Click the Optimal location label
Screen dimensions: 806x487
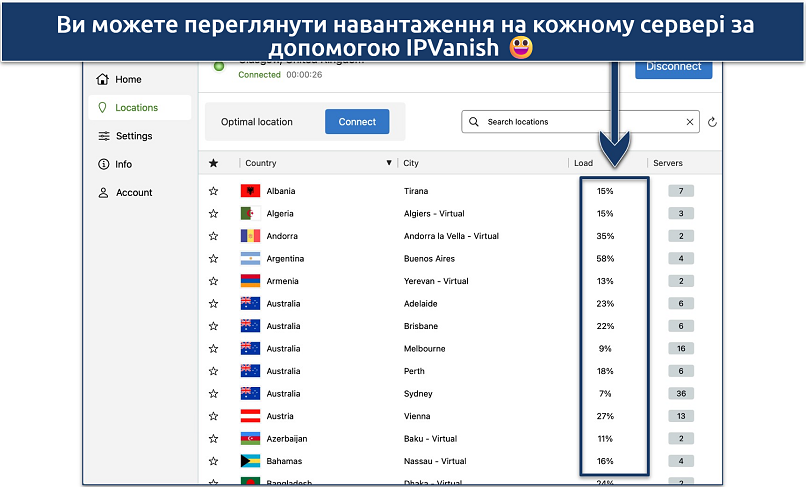tap(257, 122)
